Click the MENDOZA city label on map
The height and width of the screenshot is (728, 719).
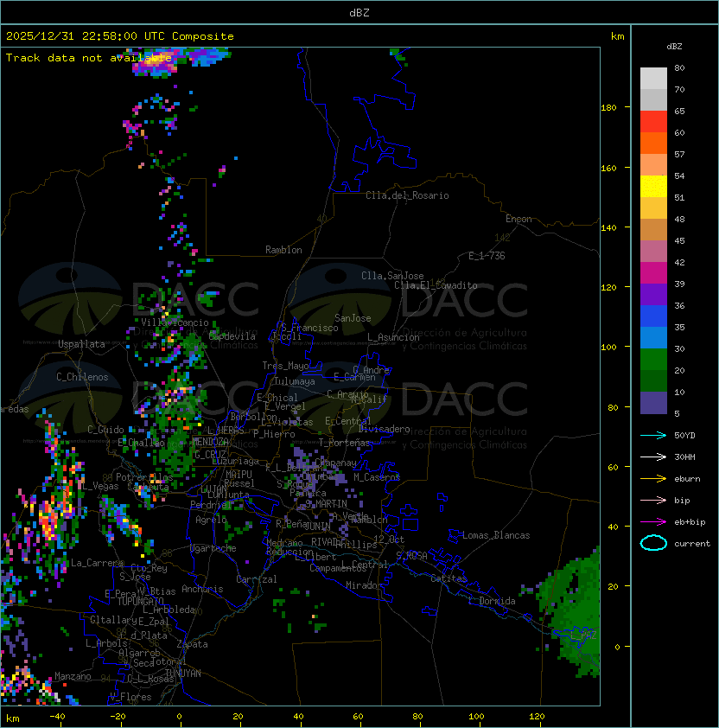[x=210, y=441]
